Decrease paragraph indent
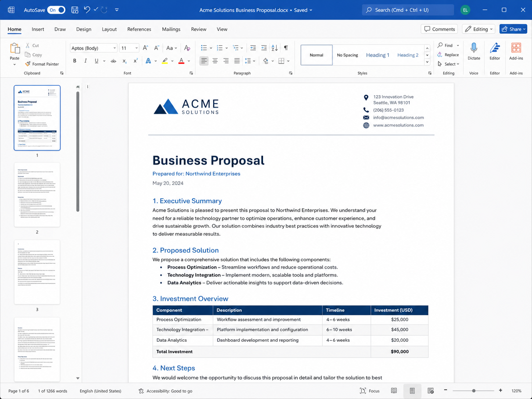 coord(253,48)
